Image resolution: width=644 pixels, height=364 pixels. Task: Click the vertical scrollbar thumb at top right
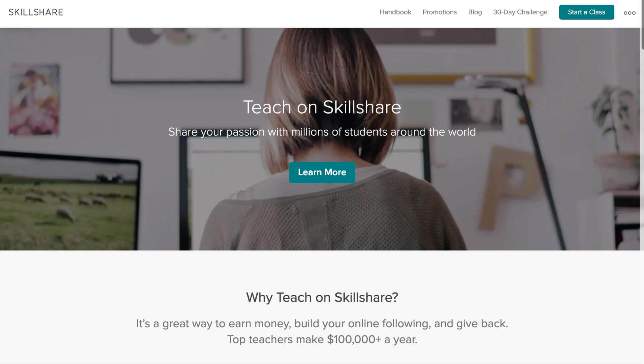[642, 24]
